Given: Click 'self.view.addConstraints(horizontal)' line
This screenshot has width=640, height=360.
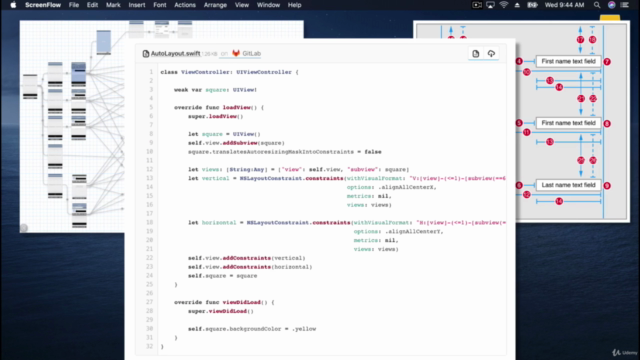Looking at the screenshot, I should pos(250,267).
